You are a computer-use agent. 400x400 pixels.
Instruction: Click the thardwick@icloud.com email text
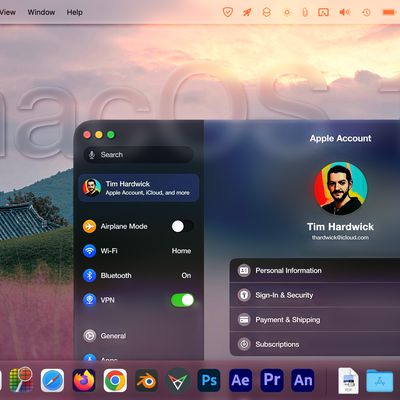340,237
